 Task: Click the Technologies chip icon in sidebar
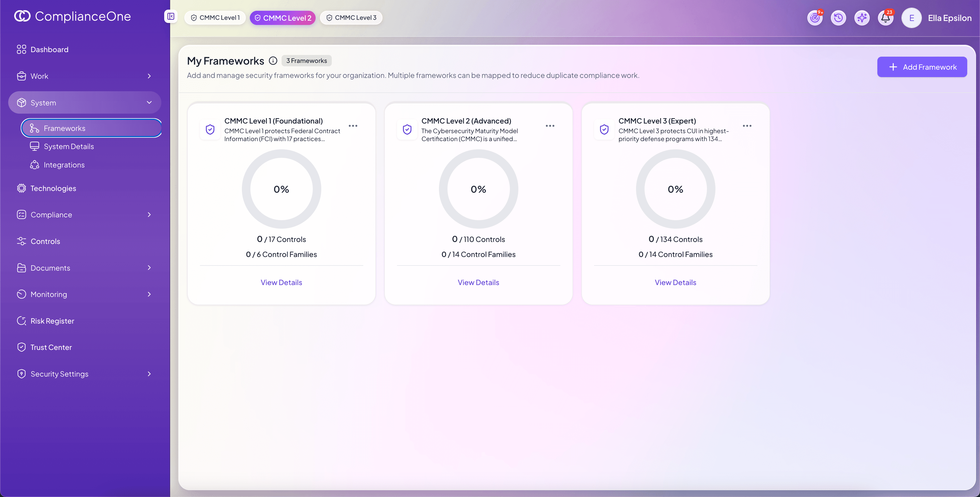pyautogui.click(x=22, y=188)
